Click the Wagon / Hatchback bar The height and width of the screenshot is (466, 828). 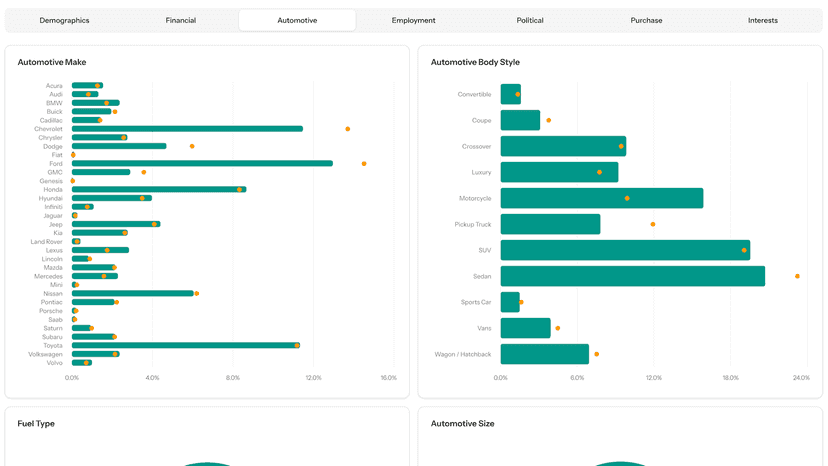[545, 354]
